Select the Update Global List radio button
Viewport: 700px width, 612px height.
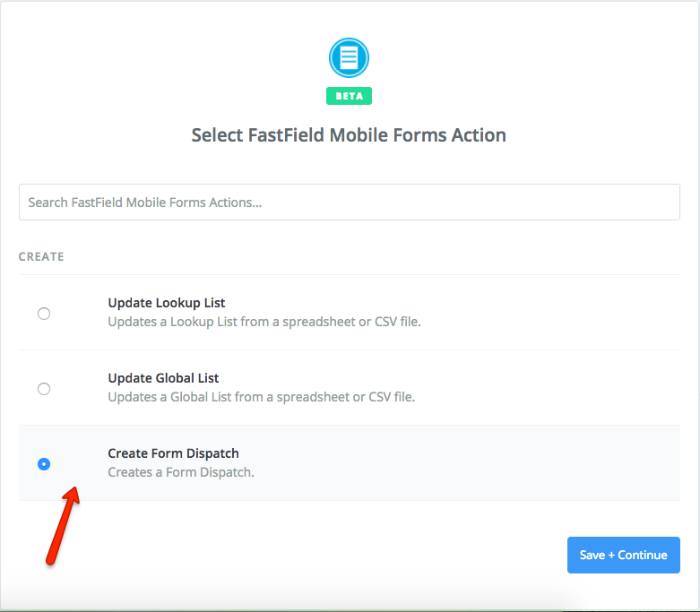(x=44, y=389)
